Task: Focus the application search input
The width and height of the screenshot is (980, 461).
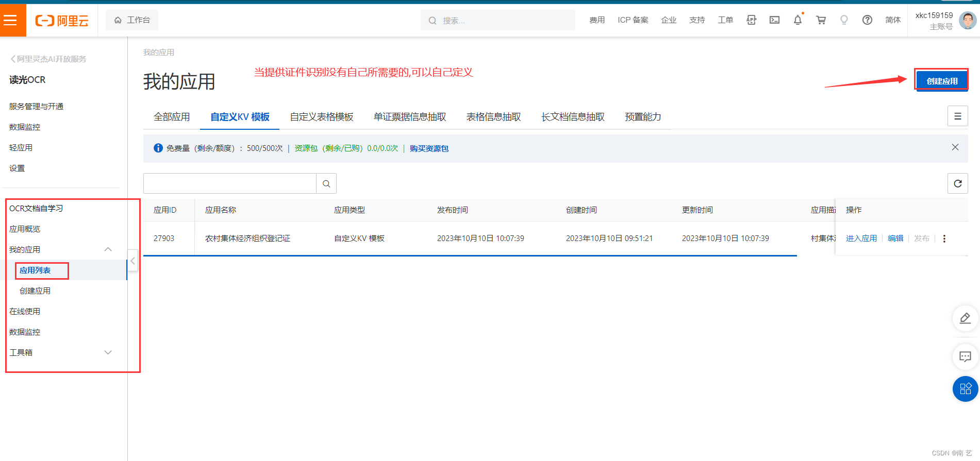Action: click(229, 183)
